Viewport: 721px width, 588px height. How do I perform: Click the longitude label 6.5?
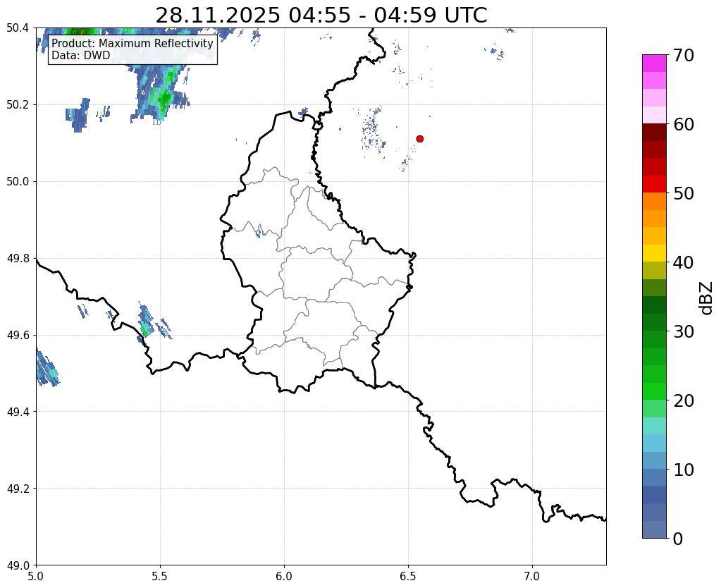pos(408,576)
